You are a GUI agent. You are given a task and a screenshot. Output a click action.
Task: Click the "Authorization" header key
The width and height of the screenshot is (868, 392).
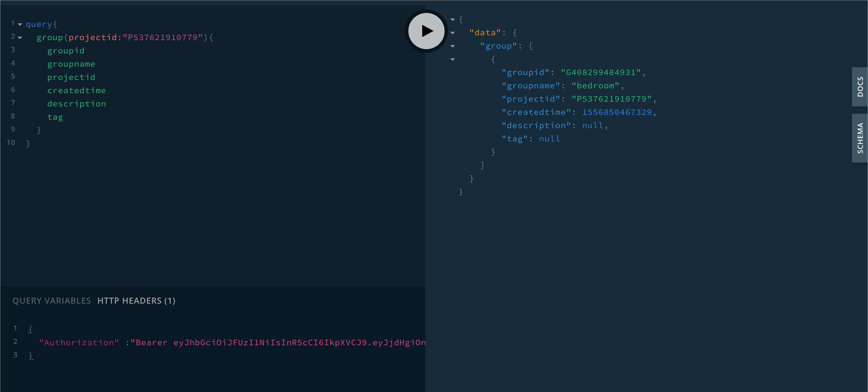coord(79,343)
